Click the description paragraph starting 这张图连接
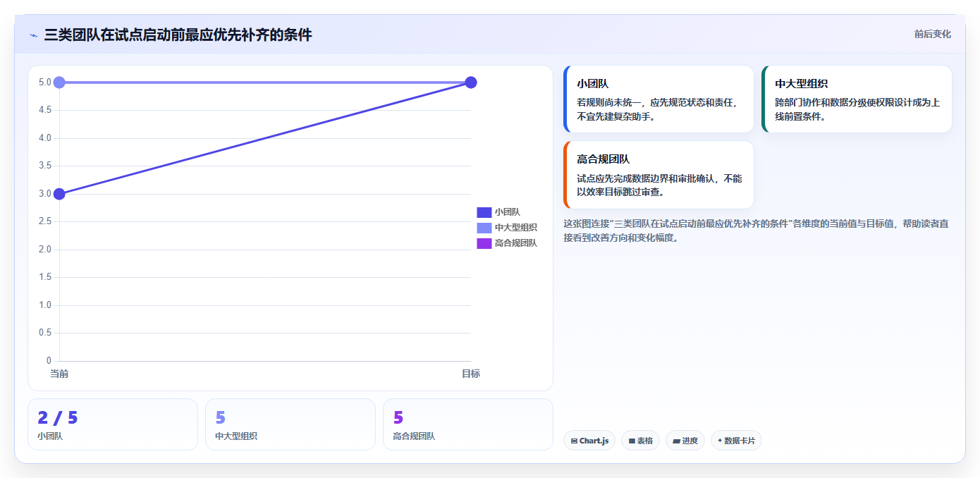 coord(757,231)
